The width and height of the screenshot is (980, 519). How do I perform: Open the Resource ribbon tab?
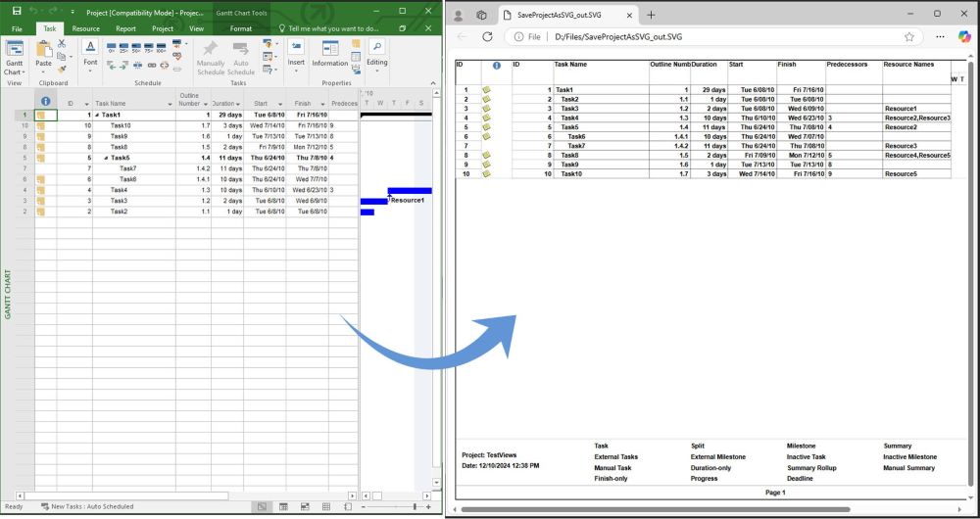pos(85,28)
